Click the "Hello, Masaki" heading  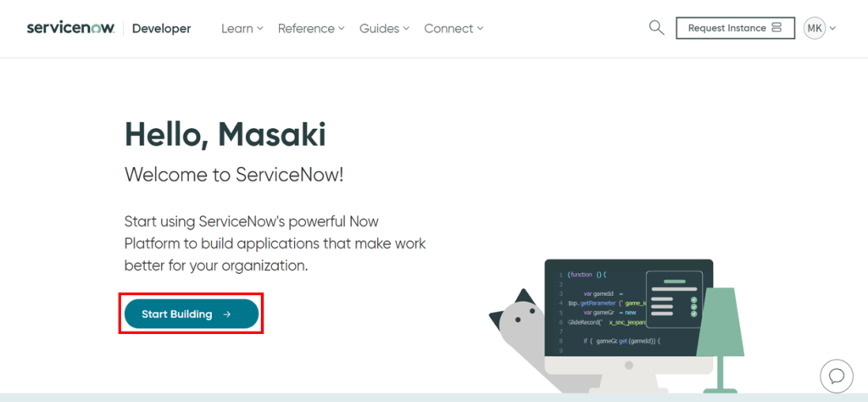[x=225, y=134]
